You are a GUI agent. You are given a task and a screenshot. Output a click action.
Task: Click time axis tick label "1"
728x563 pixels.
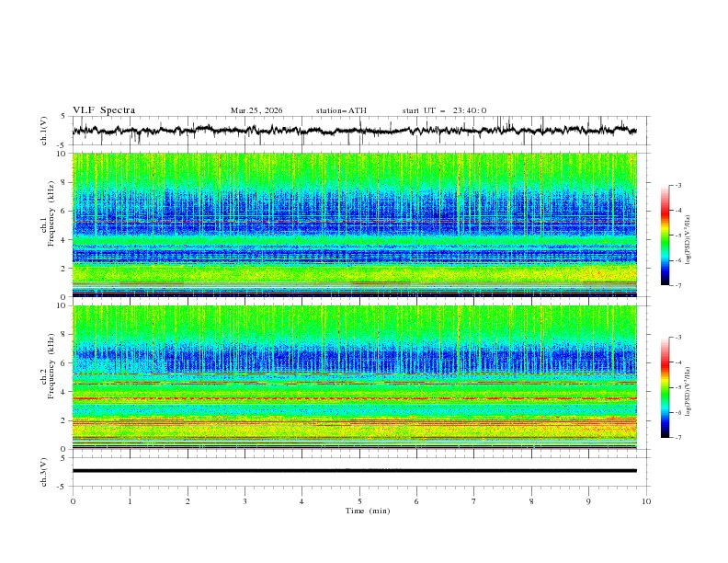[x=130, y=501]
